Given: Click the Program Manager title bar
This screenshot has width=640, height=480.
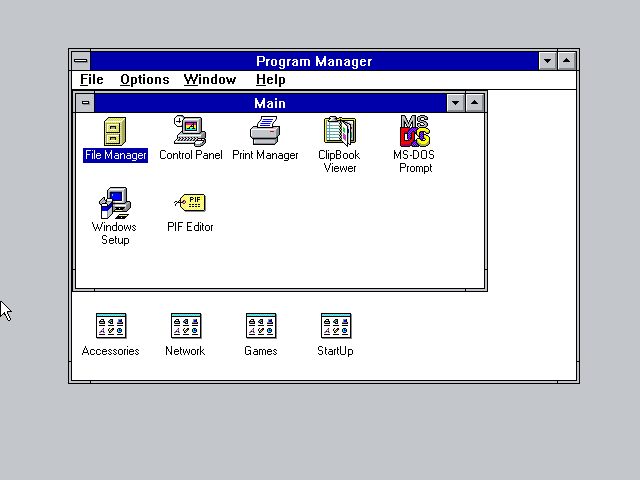Looking at the screenshot, I should (x=314, y=61).
